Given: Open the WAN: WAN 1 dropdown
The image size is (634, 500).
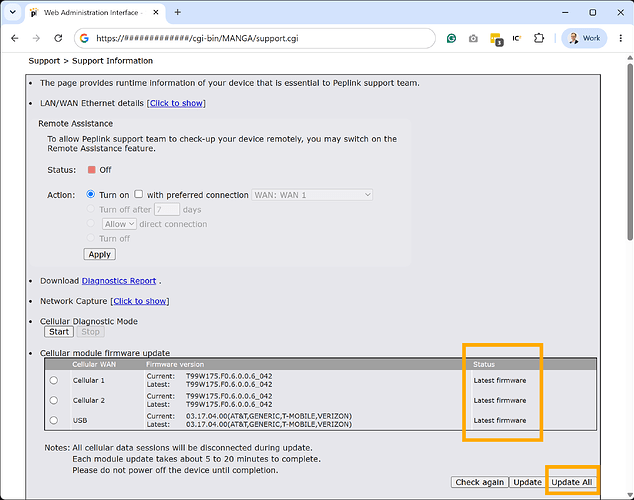Looking at the screenshot, I should 312,195.
